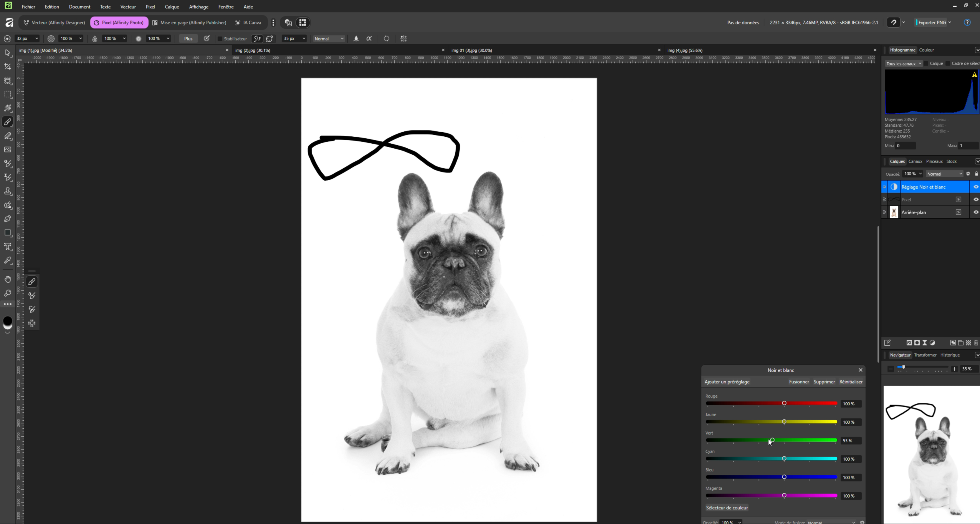Viewport: 980px width, 524px height.
Task: Select the Pen tool
Action: 8,219
